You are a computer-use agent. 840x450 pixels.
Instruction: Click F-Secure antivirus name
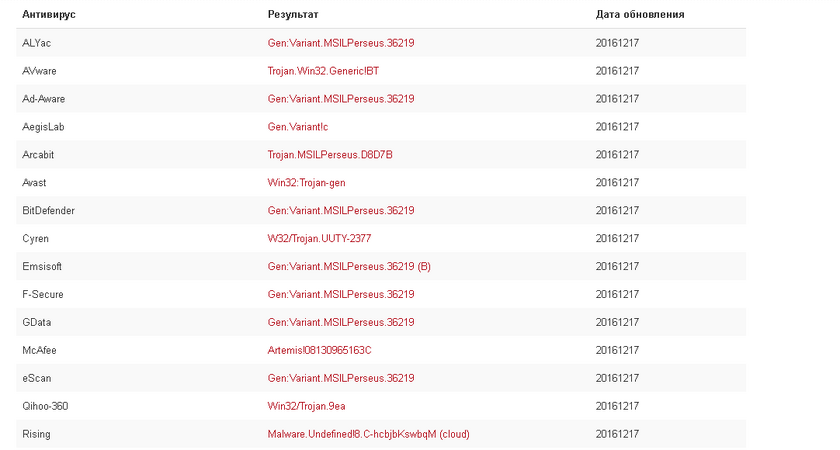[x=43, y=295]
